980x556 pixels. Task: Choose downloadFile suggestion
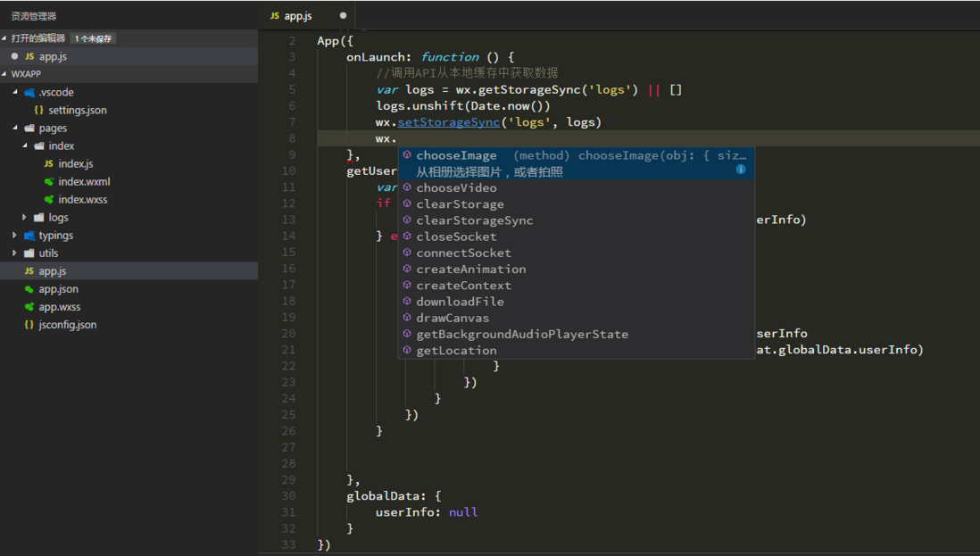click(577, 302)
